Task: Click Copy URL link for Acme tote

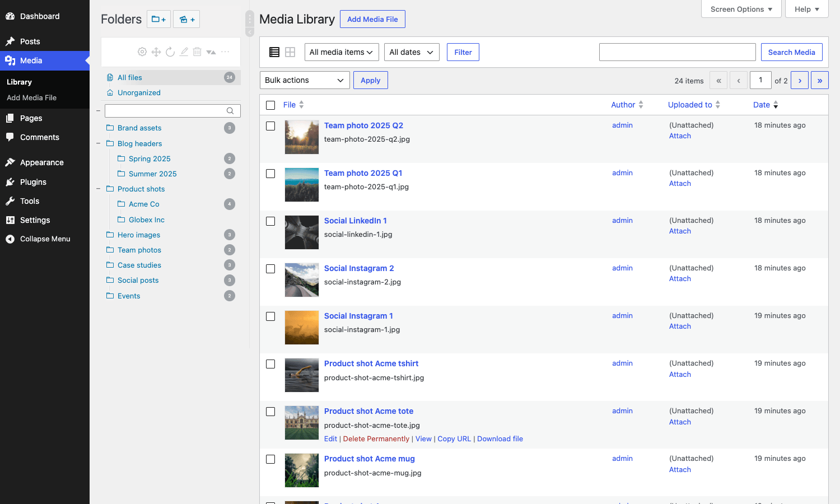Action: pos(454,438)
